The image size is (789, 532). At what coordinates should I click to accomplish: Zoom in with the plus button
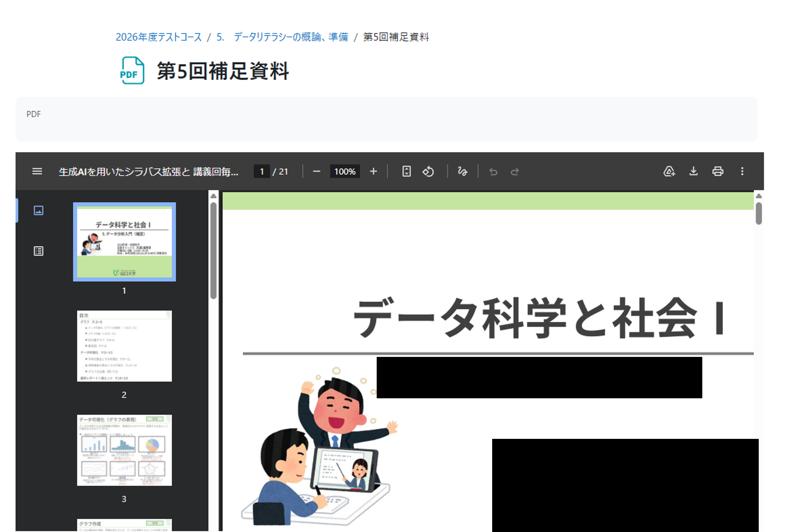pyautogui.click(x=373, y=171)
